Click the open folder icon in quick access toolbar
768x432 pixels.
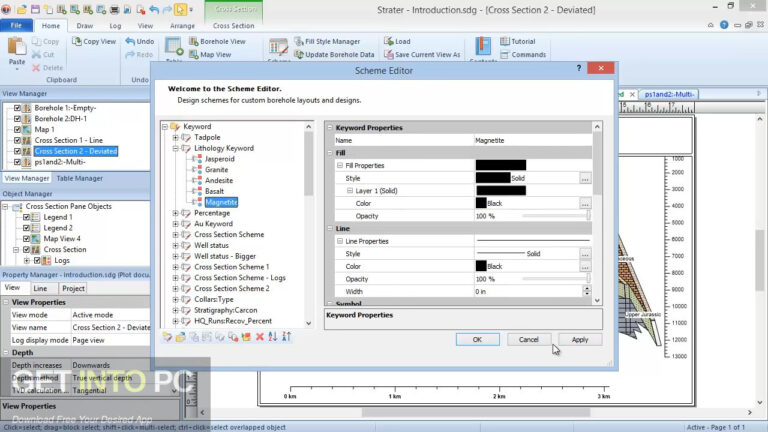click(x=22, y=9)
